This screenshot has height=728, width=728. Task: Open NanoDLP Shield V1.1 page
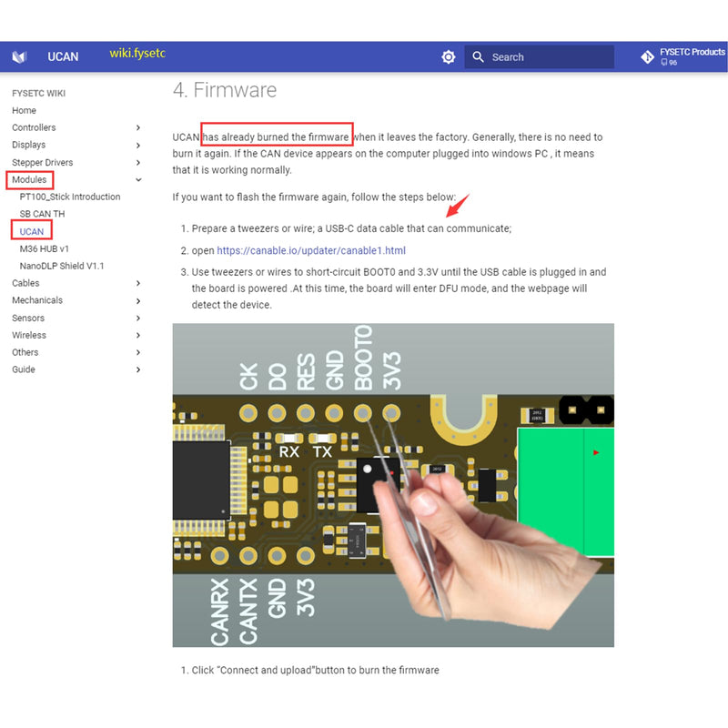(62, 266)
